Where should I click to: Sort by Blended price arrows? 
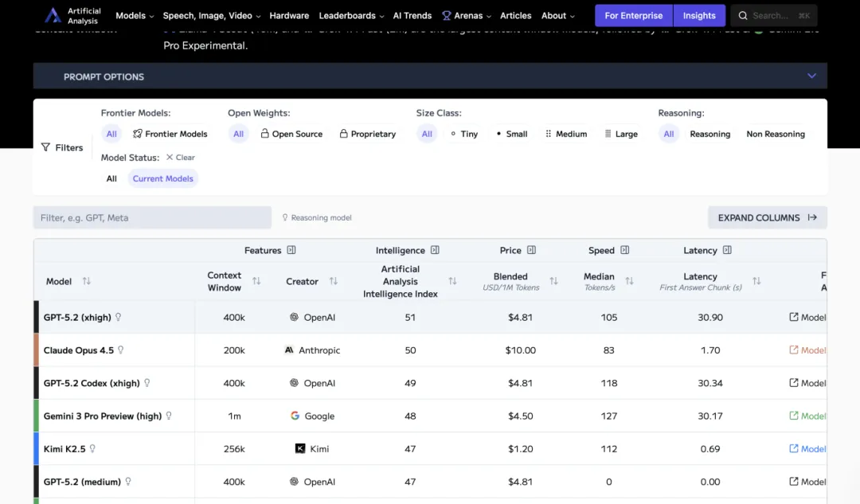pyautogui.click(x=554, y=281)
